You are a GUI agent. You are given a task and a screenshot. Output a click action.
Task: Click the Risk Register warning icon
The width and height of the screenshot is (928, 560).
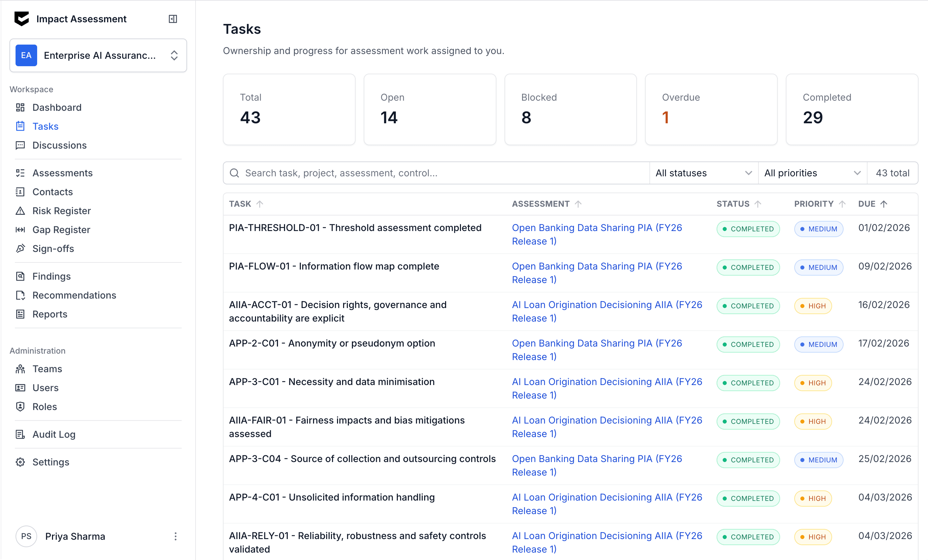pos(20,211)
